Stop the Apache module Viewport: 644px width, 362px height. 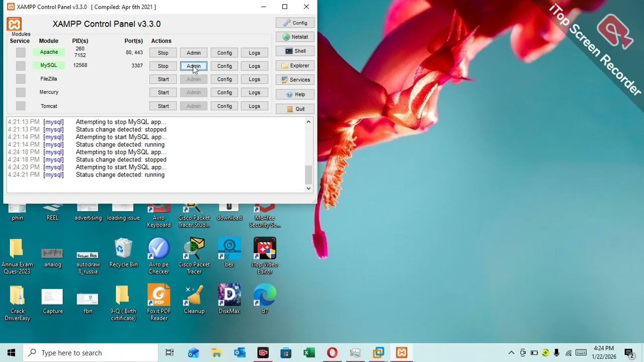(163, 53)
